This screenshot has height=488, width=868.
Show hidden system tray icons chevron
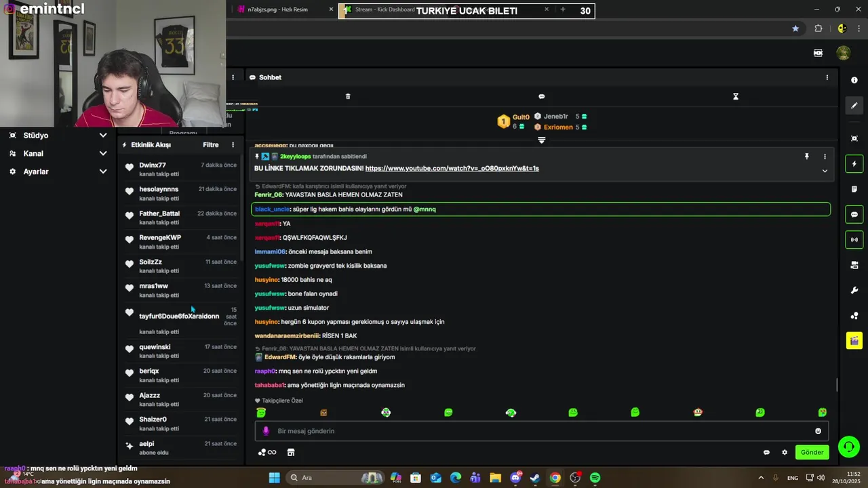[760, 478]
